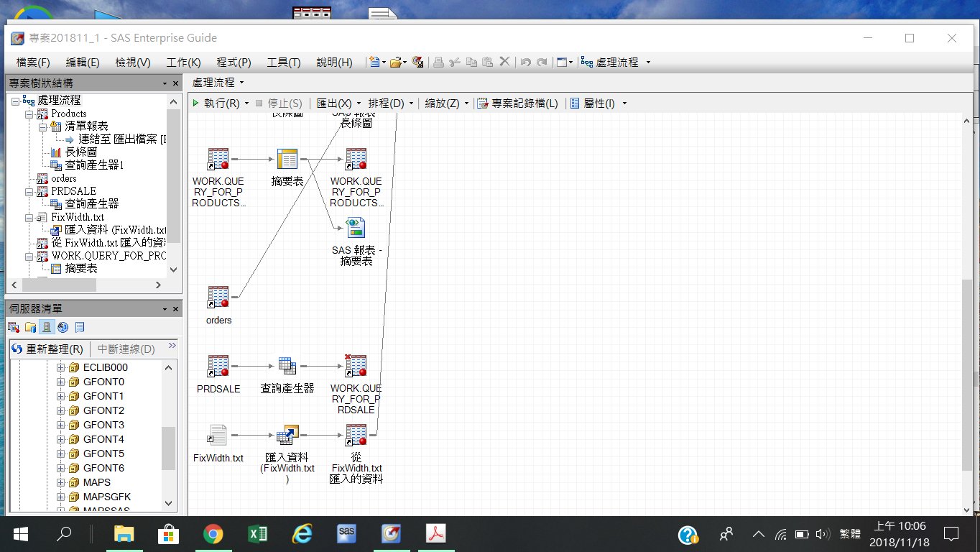Click the Open folder toolbar icon
This screenshot has height=552, width=980.
[395, 63]
